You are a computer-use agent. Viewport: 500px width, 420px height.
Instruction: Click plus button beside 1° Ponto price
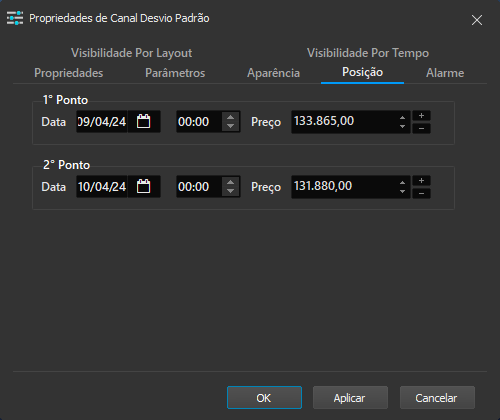(x=421, y=116)
